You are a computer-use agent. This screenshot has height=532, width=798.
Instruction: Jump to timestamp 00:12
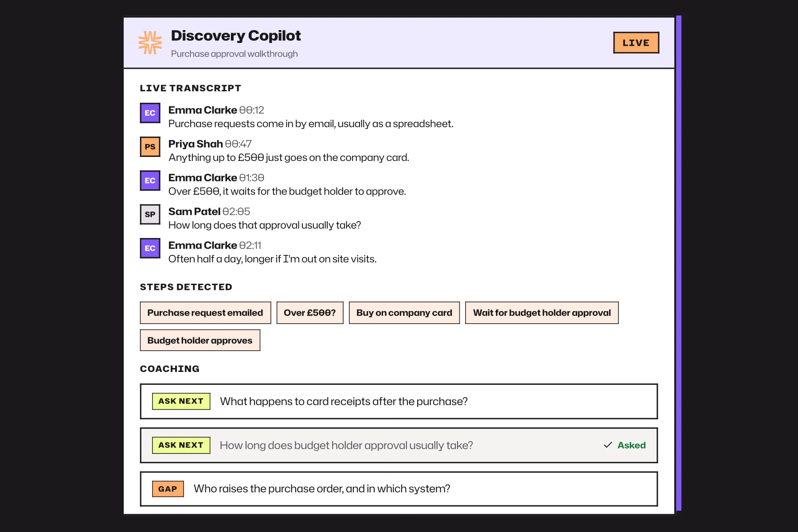pos(252,110)
